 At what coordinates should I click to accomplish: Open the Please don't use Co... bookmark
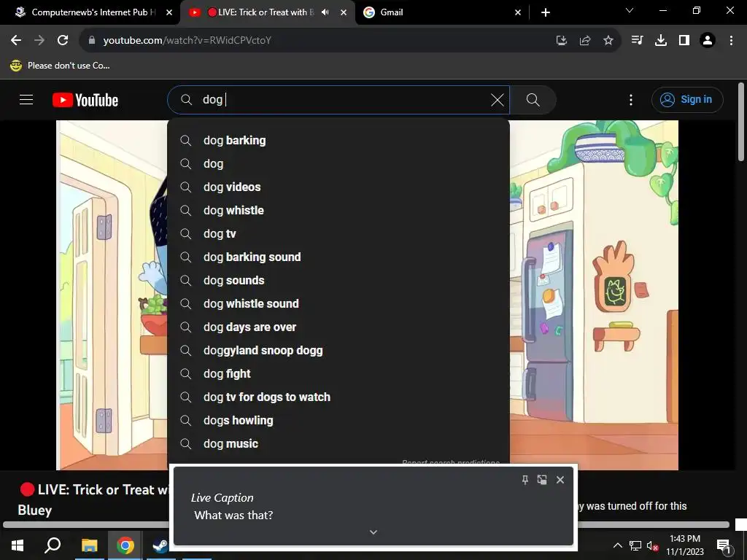pos(60,66)
